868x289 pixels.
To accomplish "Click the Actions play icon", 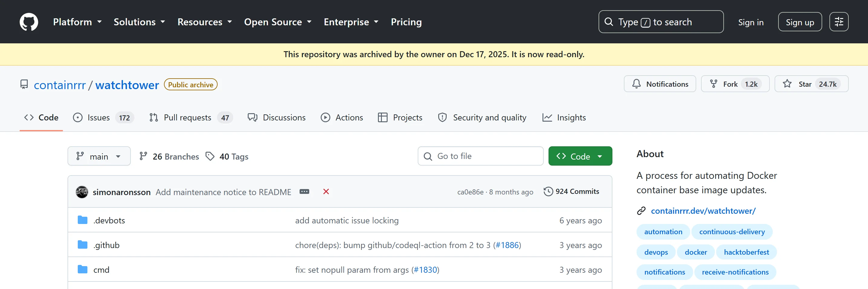I will 325,117.
